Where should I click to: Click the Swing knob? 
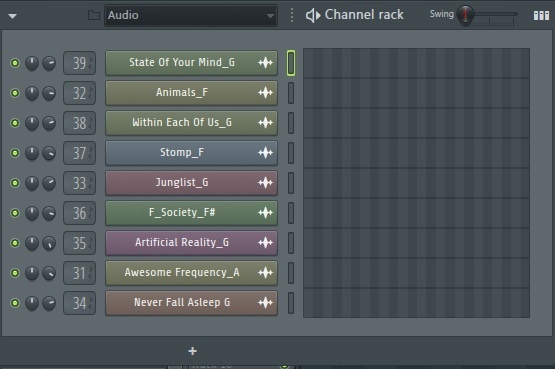tap(465, 15)
